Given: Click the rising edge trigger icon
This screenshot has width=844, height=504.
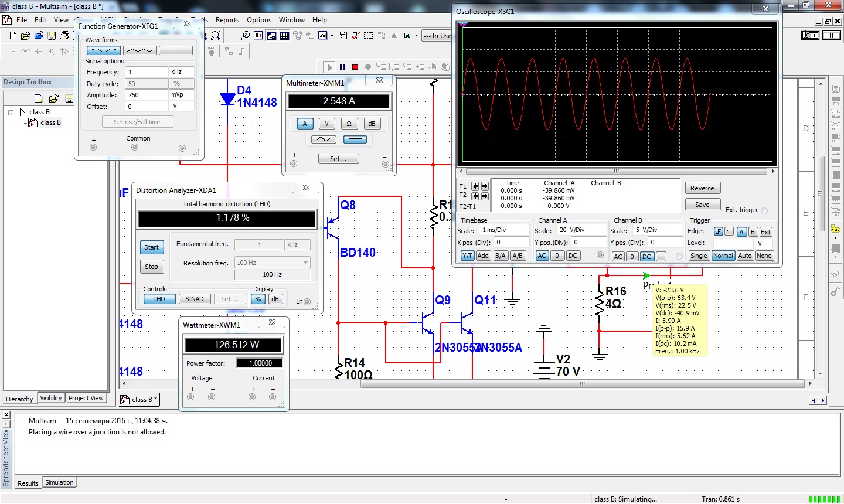Looking at the screenshot, I should point(718,231).
